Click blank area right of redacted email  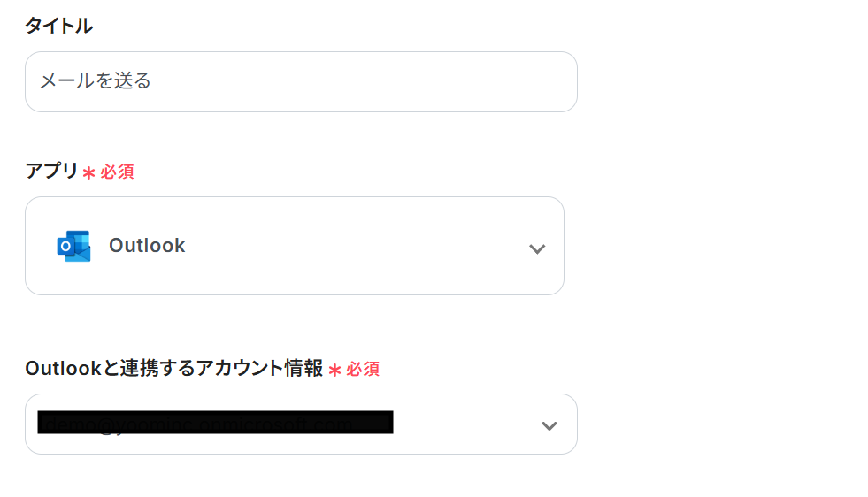point(465,424)
